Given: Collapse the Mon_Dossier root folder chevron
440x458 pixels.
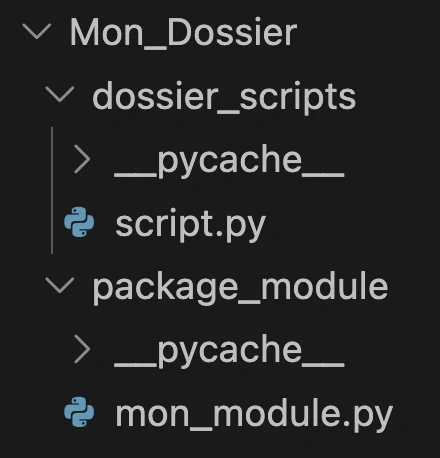Looking at the screenshot, I should pos(37,31).
